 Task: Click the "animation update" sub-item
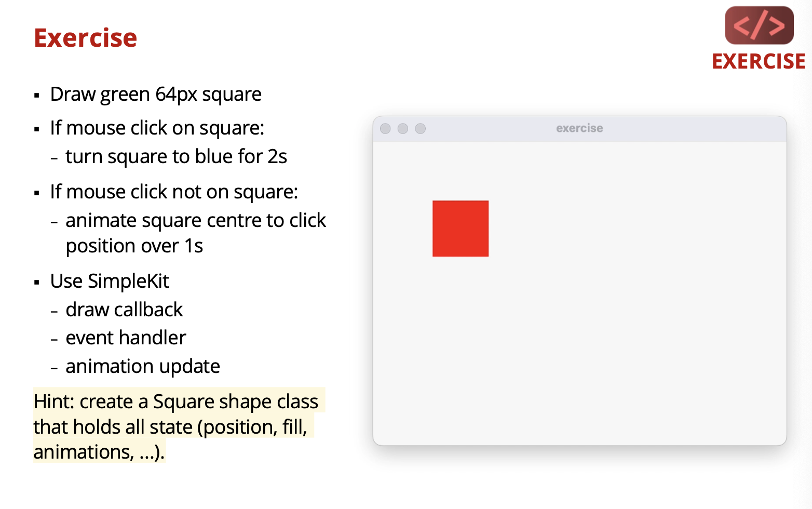[143, 367]
